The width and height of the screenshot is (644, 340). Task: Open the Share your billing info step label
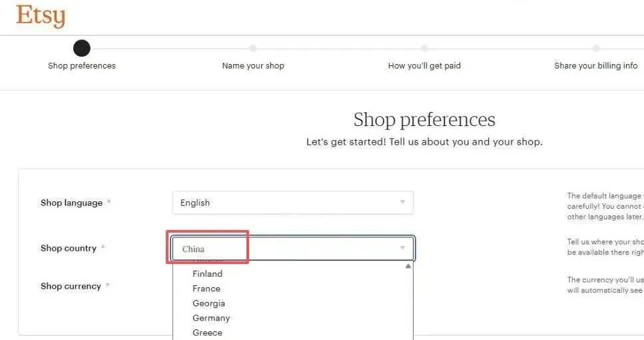point(595,66)
